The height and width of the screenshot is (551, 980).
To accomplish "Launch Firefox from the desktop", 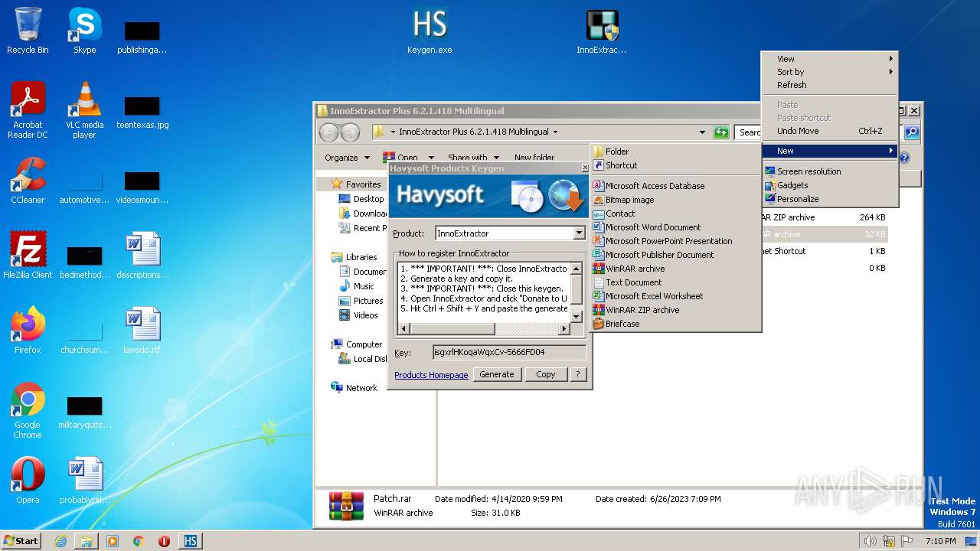I will click(x=28, y=331).
